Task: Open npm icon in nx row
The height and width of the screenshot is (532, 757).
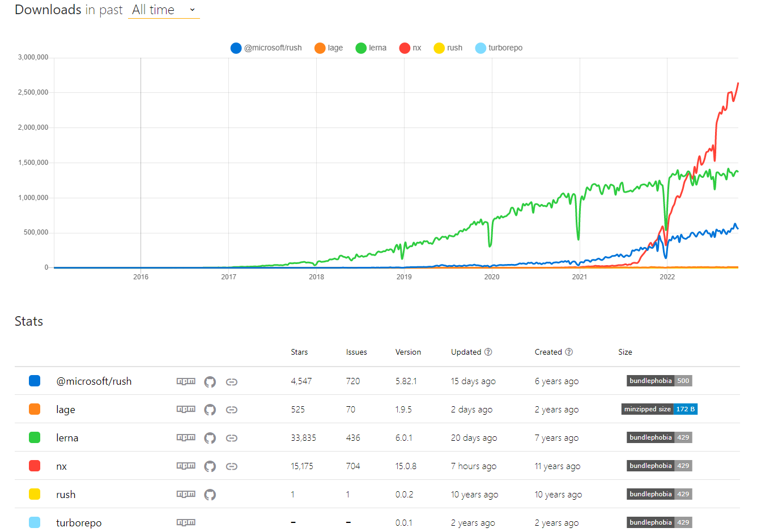Action: pos(186,466)
